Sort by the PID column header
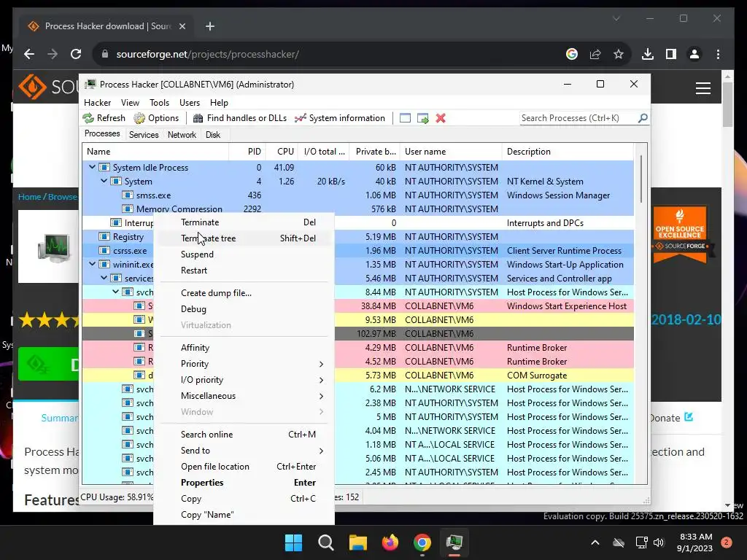The height and width of the screenshot is (560, 747). 247,152
